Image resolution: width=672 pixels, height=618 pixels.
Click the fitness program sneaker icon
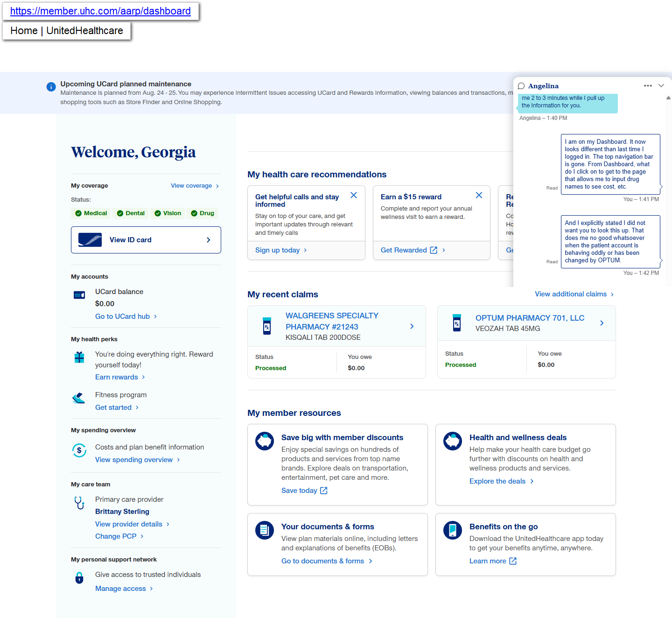78,398
